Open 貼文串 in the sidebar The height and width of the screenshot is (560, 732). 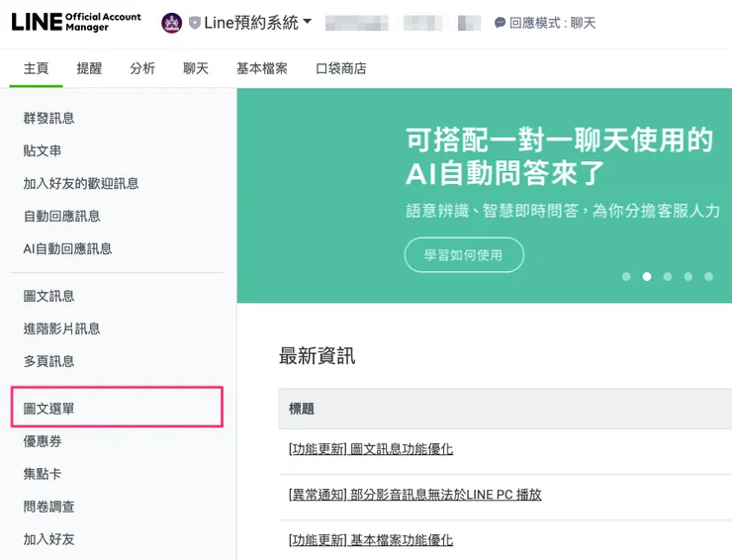tap(43, 150)
